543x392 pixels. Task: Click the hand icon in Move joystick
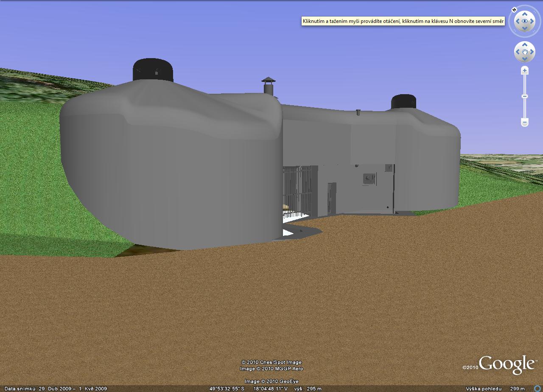pyautogui.click(x=525, y=52)
